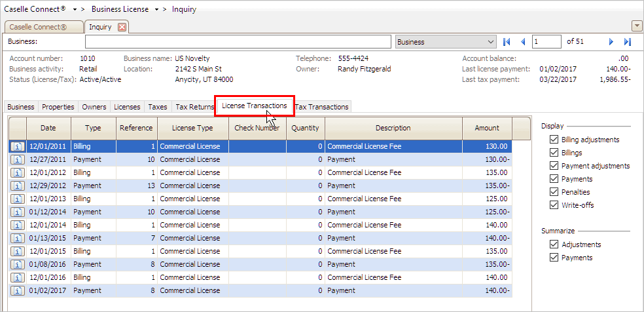Uncheck Billing adjustments display option
This screenshot has height=312, width=644.
tap(554, 140)
